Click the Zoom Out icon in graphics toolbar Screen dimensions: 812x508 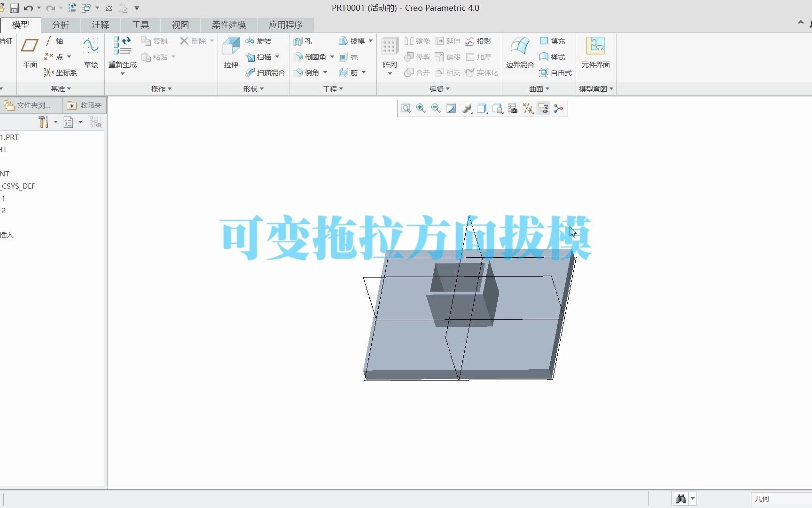pos(436,109)
